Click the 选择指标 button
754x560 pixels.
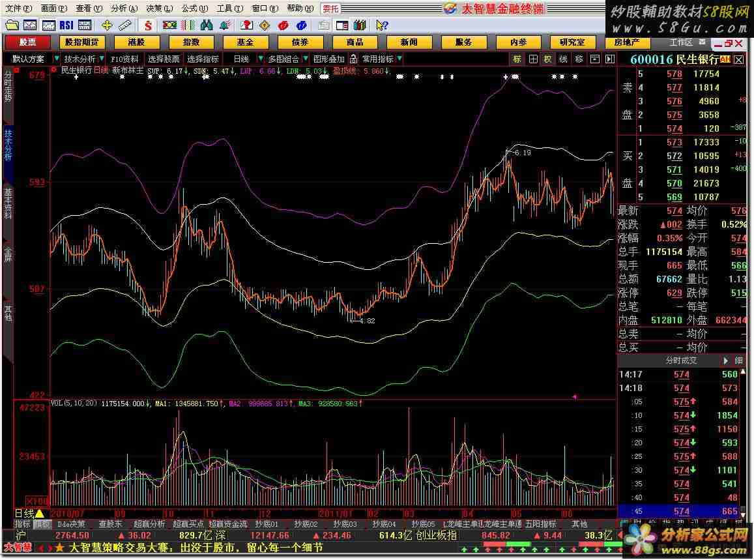click(x=203, y=59)
